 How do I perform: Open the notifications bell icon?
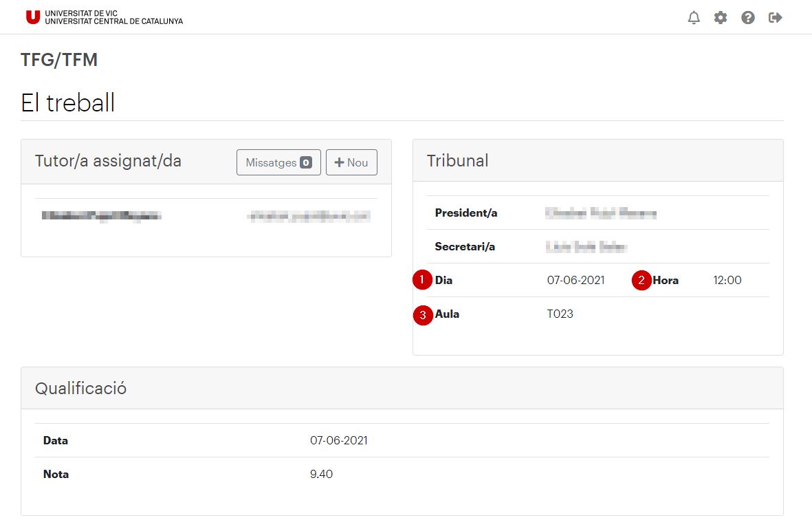click(x=694, y=18)
